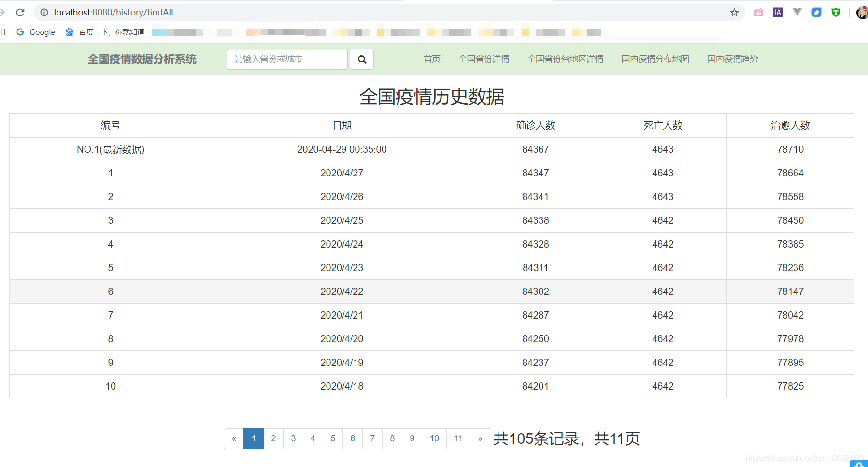The width and height of the screenshot is (868, 467).
Task: Select the NO.1(最新数据) cell
Action: (111, 149)
